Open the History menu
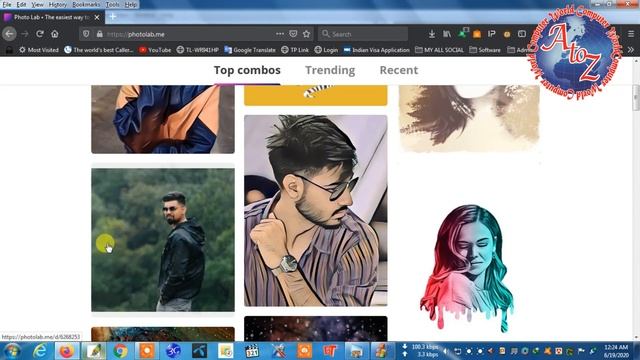640x360 pixels. pos(57,4)
